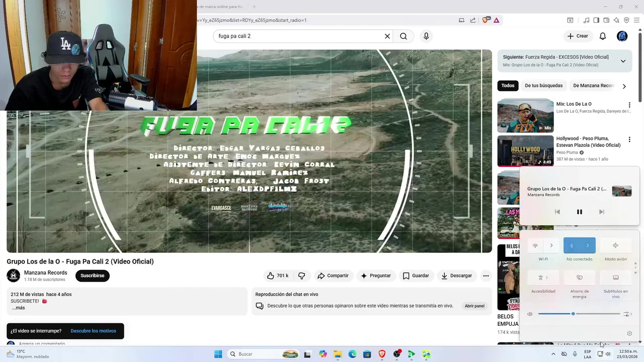Open quick settings gear icon
644x362 pixels.
[x=629, y=333]
